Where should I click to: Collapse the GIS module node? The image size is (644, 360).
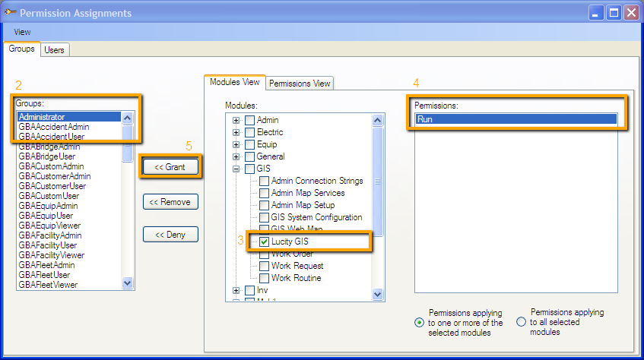pos(236,169)
